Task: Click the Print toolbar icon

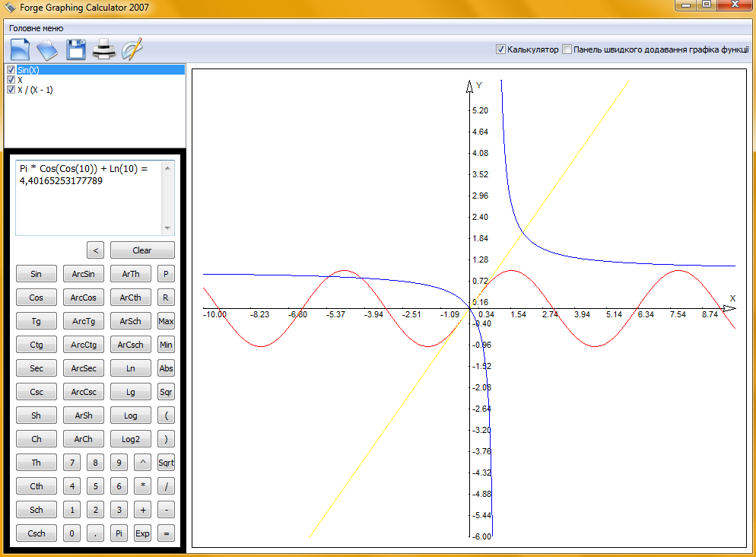Action: (x=103, y=49)
